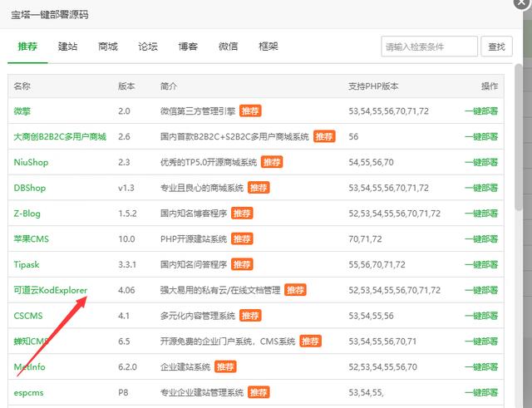Viewport: 532px width, 408px height.
Task: Open the 博客 tab
Action: pos(188,47)
